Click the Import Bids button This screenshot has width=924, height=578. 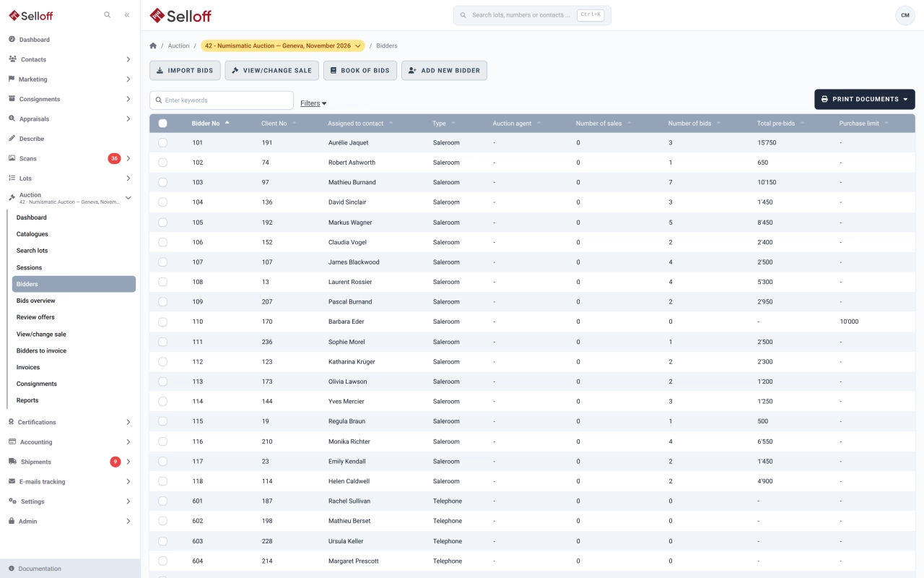[185, 70]
